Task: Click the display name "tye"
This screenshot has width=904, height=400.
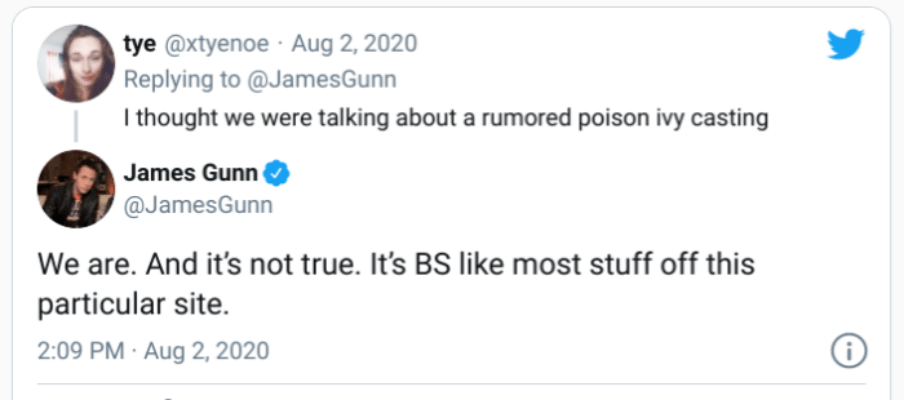Action: 139,44
